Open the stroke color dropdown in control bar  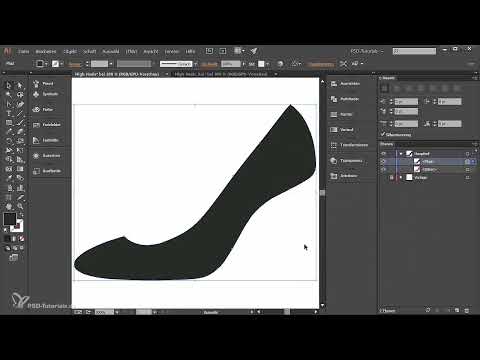tap(62, 64)
